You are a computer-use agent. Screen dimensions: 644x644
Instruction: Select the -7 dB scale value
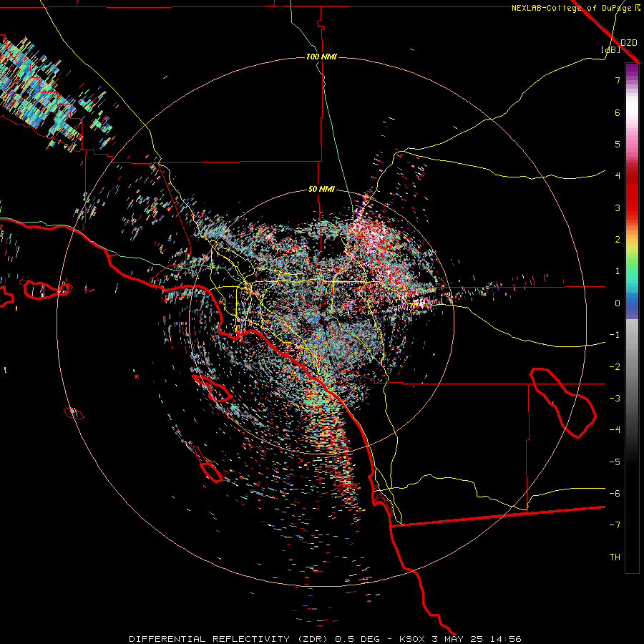point(615,525)
